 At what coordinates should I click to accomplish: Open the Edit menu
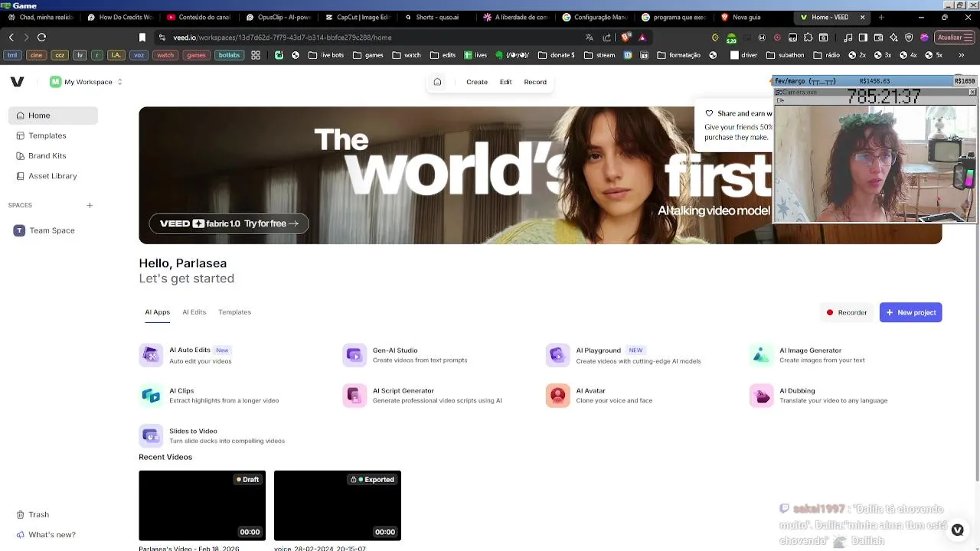[505, 82]
